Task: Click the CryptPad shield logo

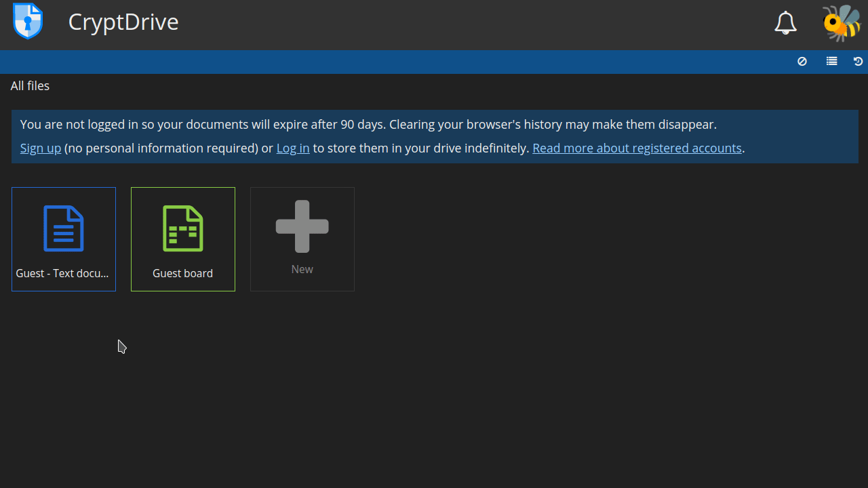Action: point(28,21)
